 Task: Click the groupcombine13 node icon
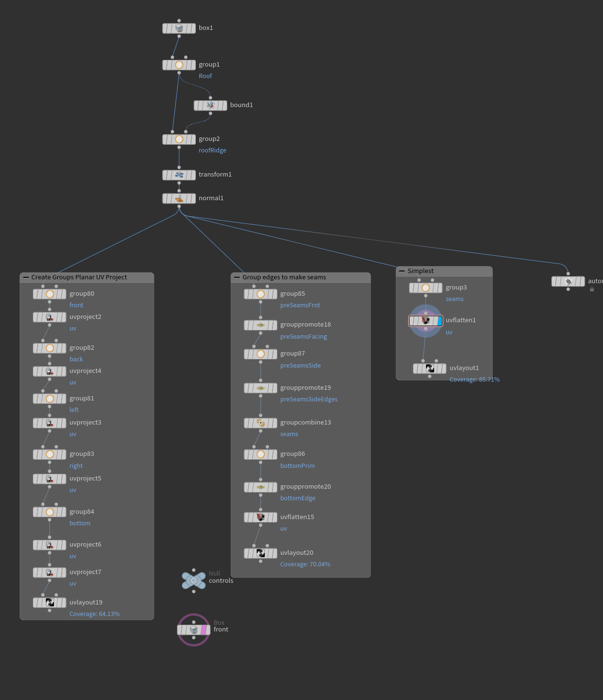pyautogui.click(x=260, y=423)
